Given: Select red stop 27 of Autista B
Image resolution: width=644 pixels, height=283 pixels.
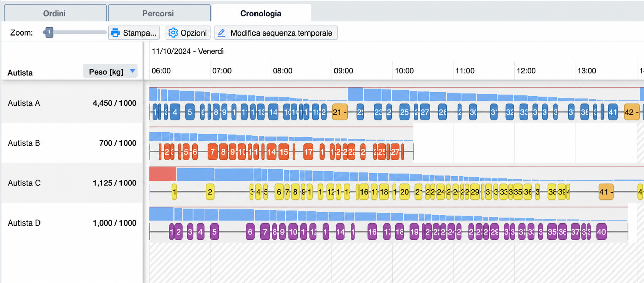Looking at the screenshot, I should (x=395, y=152).
